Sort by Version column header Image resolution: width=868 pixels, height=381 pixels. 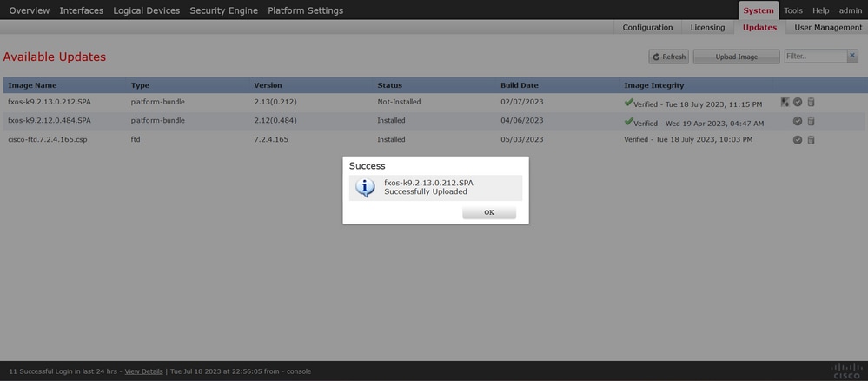[268, 85]
